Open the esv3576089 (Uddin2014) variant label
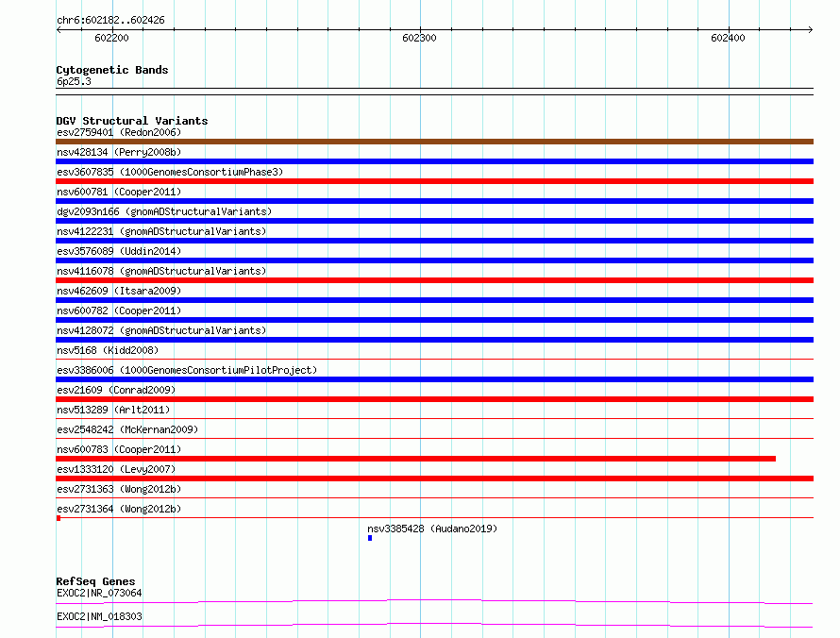Image resolution: width=840 pixels, height=638 pixels. (x=119, y=251)
